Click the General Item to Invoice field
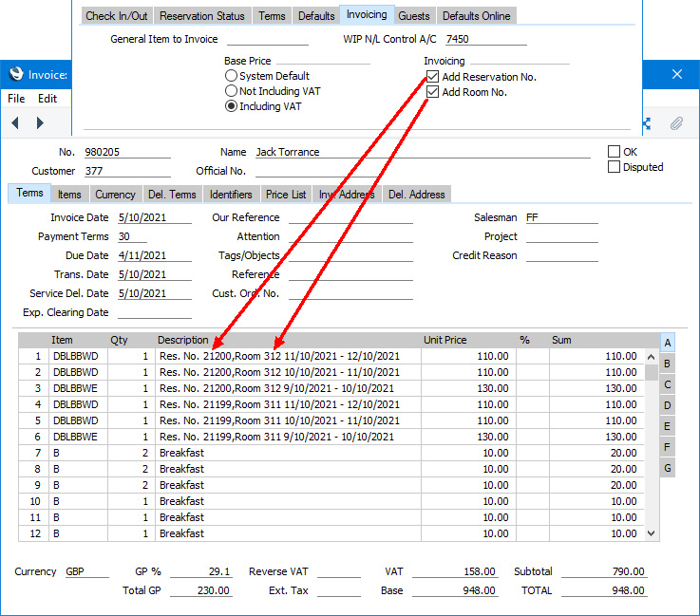700x616 pixels. coord(268,39)
